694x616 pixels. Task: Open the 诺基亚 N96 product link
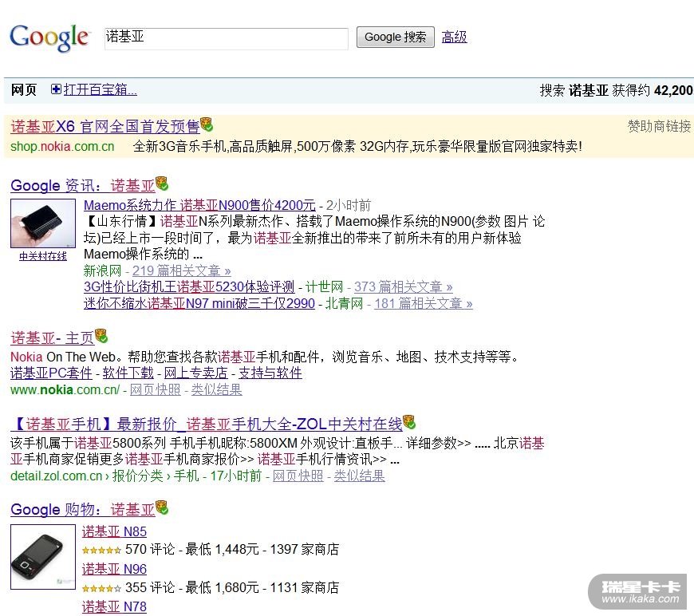(x=114, y=569)
